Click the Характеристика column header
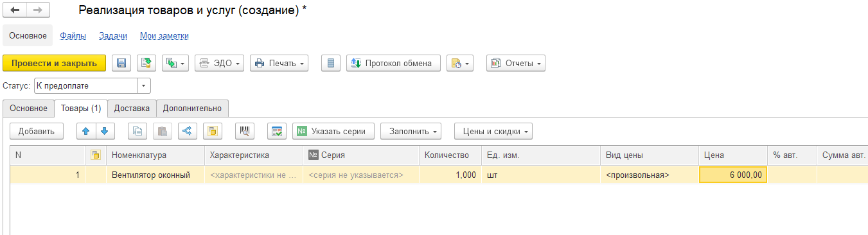 click(x=254, y=155)
